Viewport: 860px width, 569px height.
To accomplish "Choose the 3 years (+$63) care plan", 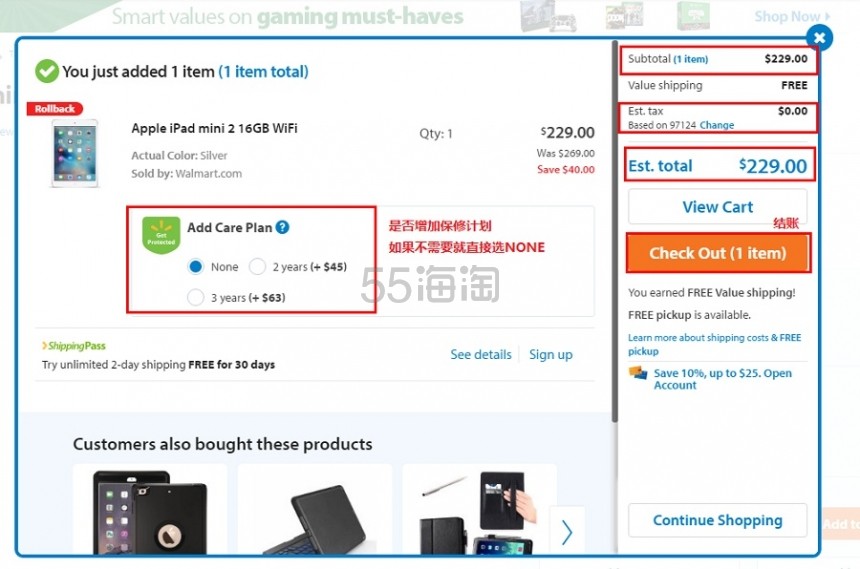I will pyautogui.click(x=196, y=297).
